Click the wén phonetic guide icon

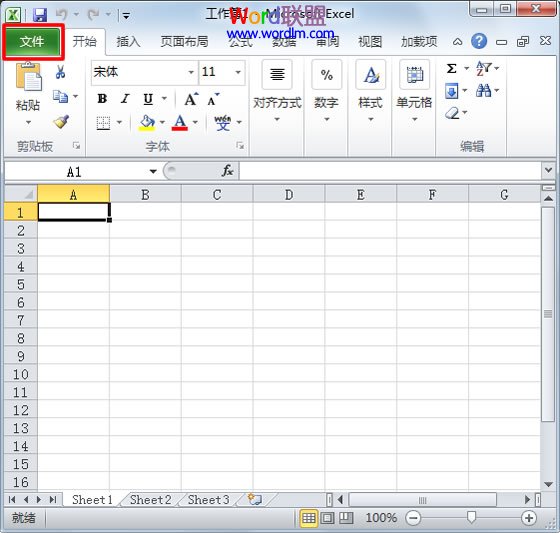tap(223, 123)
